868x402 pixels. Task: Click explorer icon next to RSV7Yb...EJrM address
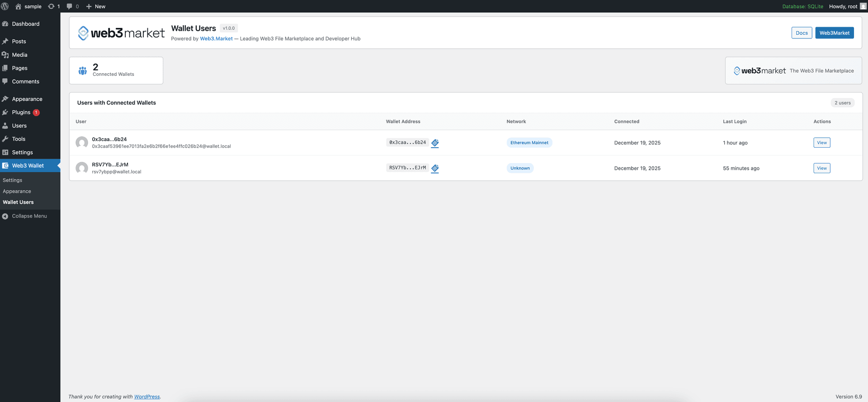435,168
